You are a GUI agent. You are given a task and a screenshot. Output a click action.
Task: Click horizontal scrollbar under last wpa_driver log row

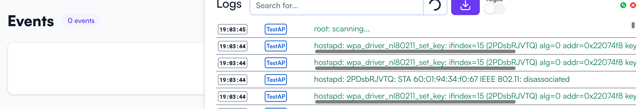(415, 102)
